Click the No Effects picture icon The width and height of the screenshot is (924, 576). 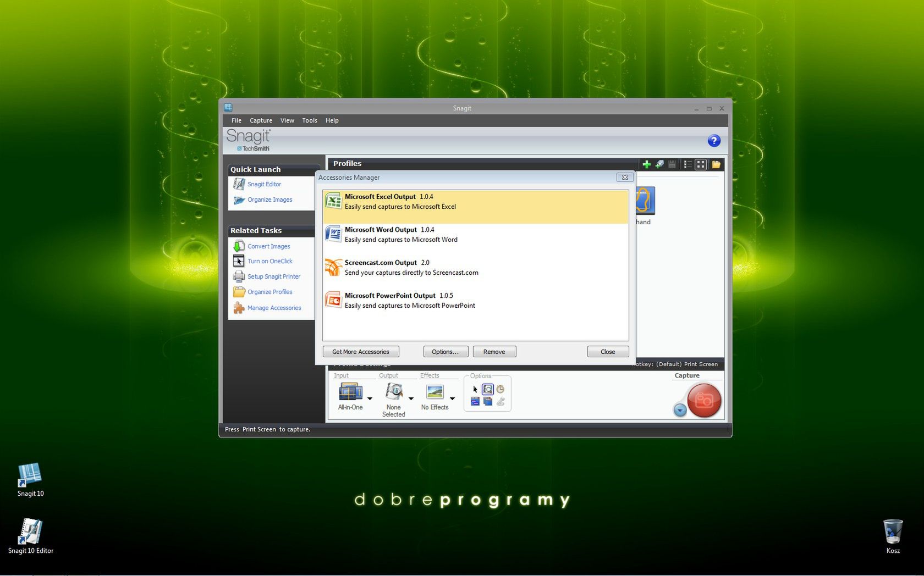pos(435,392)
